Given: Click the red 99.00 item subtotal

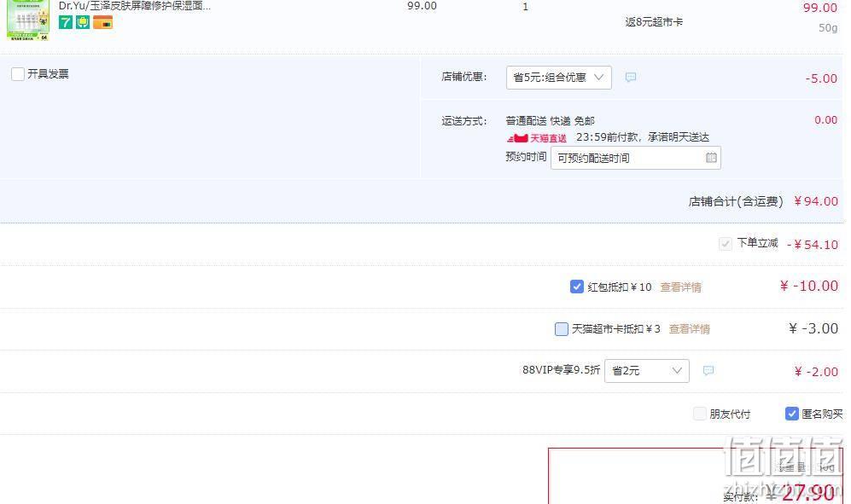Looking at the screenshot, I should [x=820, y=8].
